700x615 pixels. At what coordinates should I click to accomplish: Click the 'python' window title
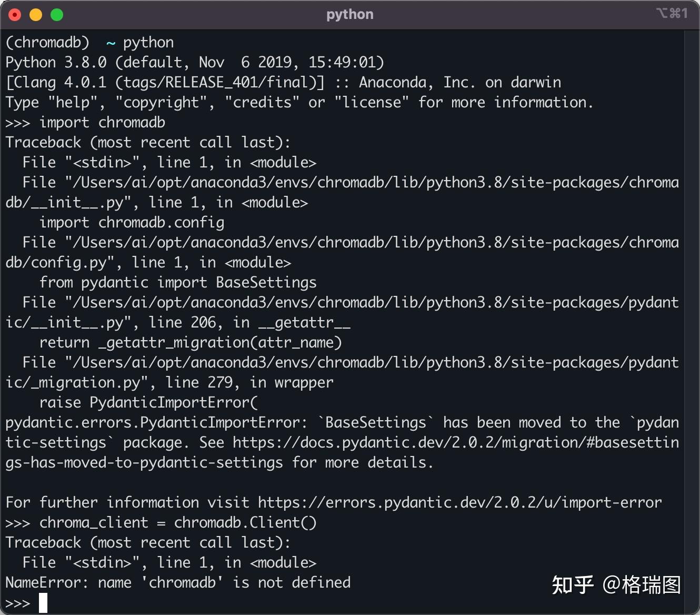349,14
